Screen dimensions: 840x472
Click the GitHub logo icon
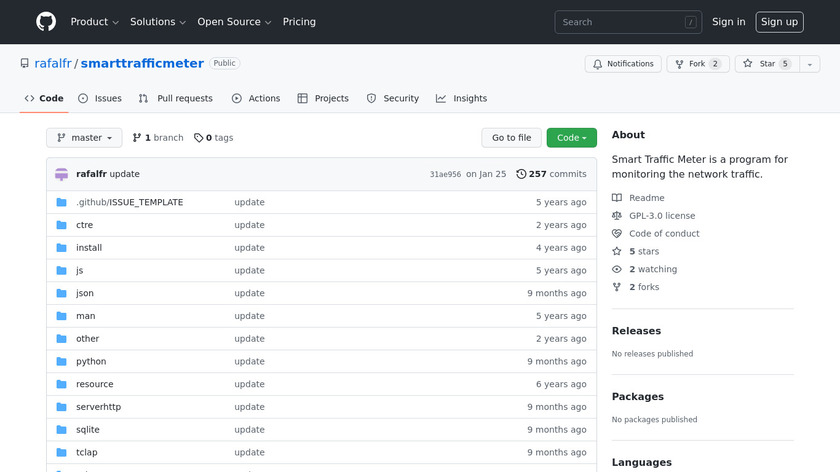[46, 22]
